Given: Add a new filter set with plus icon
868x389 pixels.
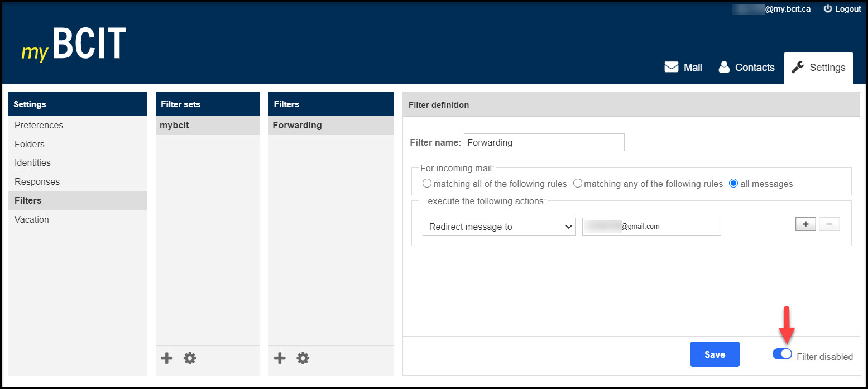Looking at the screenshot, I should (x=166, y=358).
